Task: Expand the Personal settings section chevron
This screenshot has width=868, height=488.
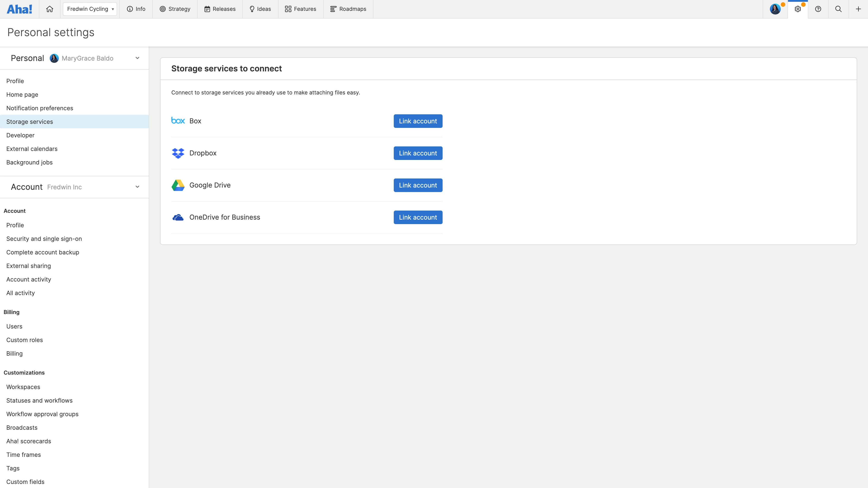Action: pyautogui.click(x=137, y=58)
